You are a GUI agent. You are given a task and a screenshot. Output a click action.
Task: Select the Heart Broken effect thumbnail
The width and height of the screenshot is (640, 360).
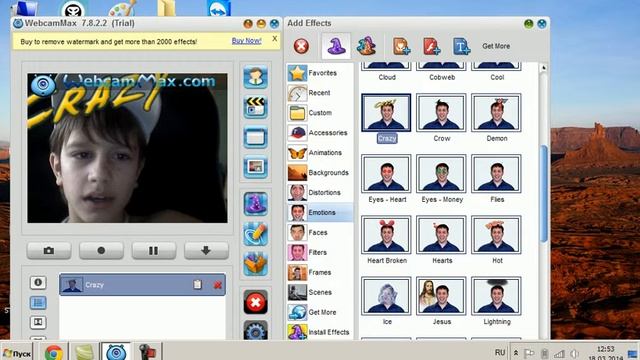pyautogui.click(x=386, y=235)
